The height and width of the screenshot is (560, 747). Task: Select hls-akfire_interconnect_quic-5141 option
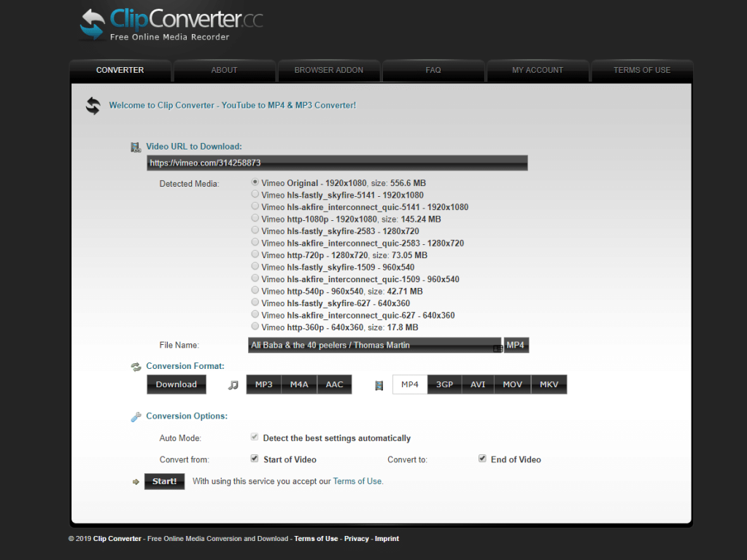[255, 206]
